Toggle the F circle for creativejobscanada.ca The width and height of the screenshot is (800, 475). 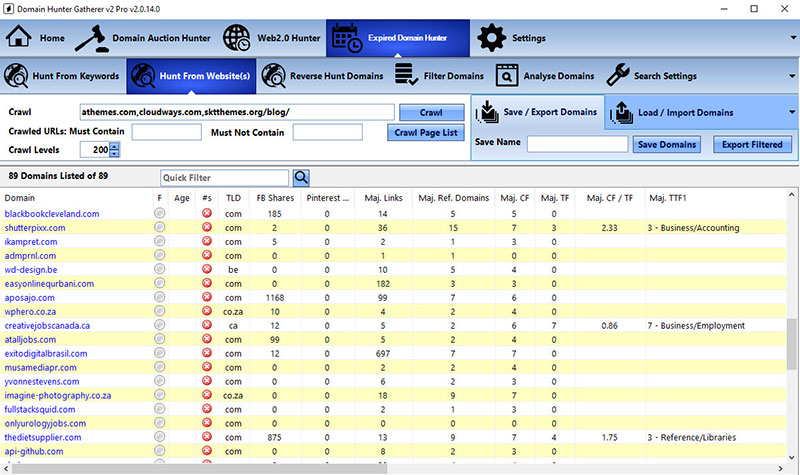pyautogui.click(x=159, y=326)
